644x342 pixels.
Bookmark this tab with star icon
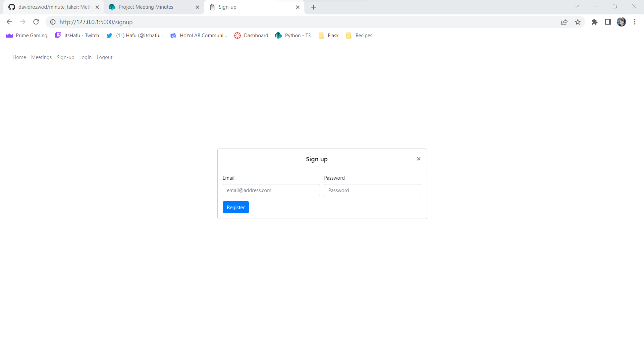[578, 22]
